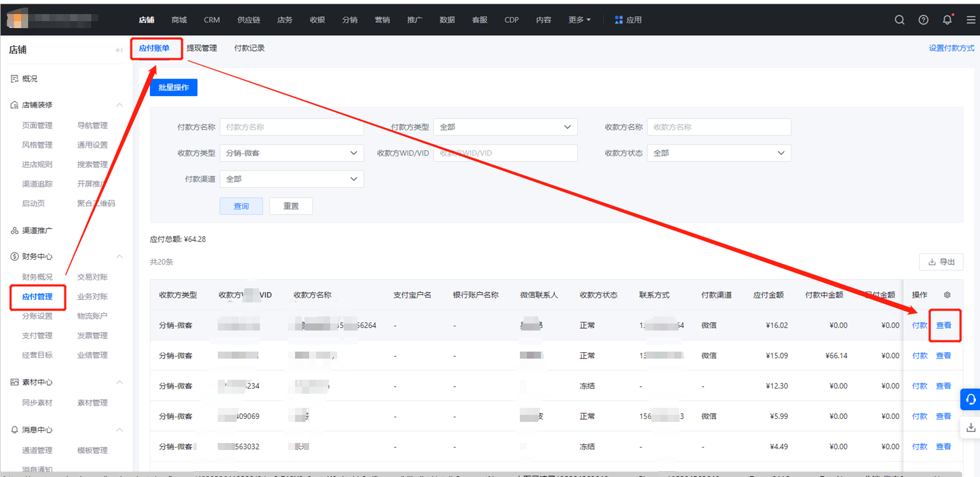
Task: Click the floating download icon at right edge
Action: click(970, 427)
